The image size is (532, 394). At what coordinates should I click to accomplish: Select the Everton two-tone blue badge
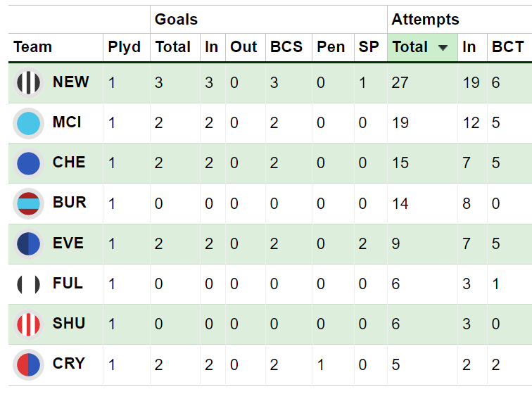29,244
